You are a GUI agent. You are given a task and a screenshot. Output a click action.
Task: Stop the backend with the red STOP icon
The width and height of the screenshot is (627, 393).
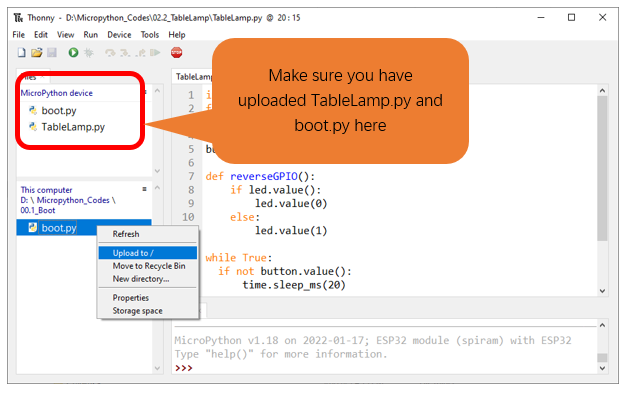point(176,52)
